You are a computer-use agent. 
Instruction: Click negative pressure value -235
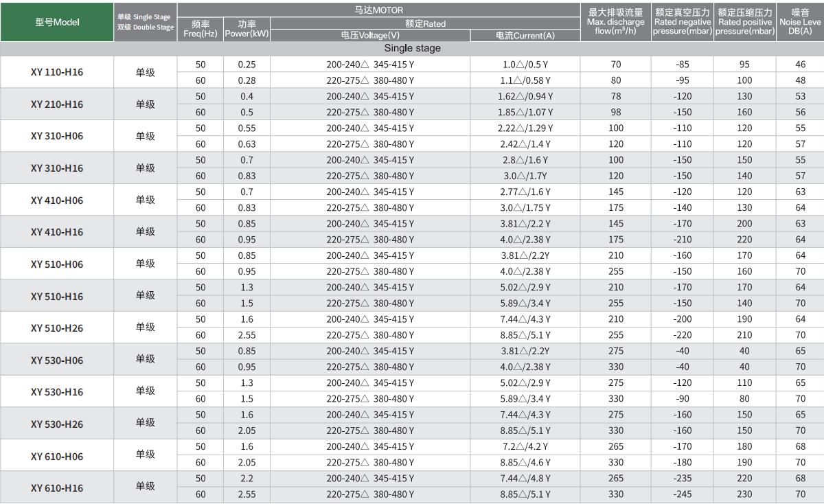(x=683, y=479)
